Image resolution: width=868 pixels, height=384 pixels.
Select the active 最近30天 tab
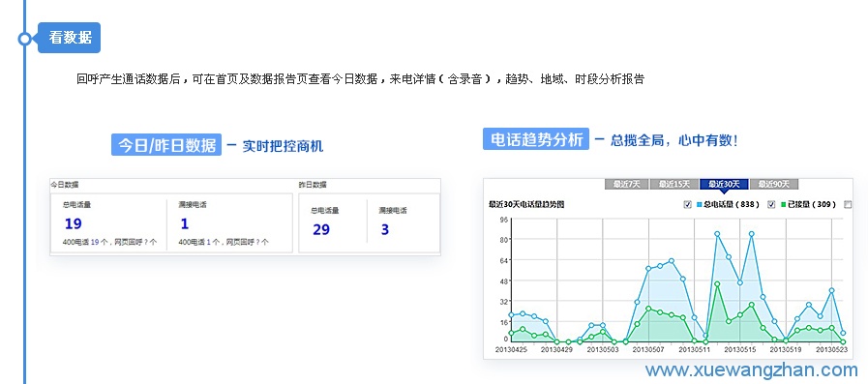724,184
